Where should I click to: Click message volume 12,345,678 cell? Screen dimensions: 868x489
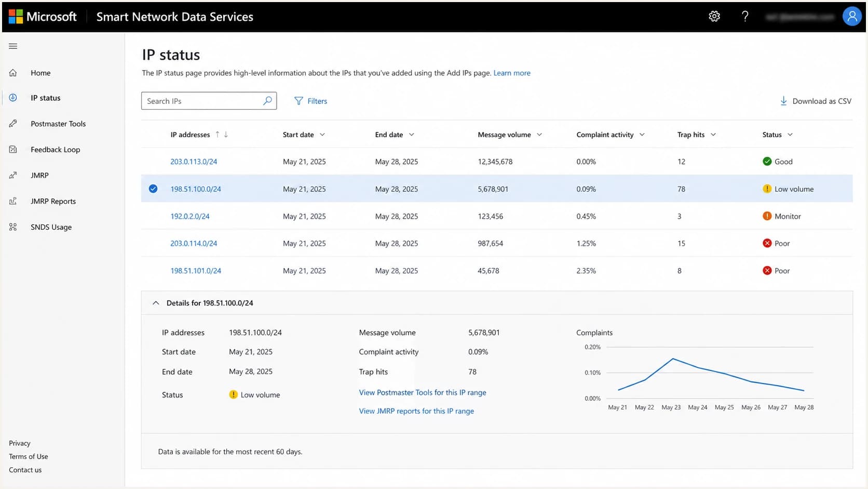[x=495, y=162]
